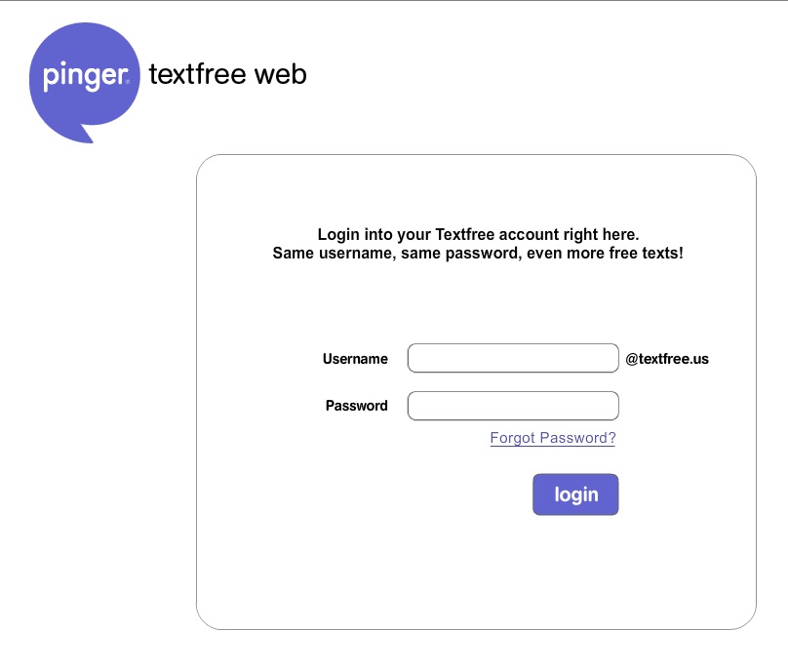Screen dimensions: 788x672
Task: Click the left edge of the Username box
Action: tap(414, 358)
